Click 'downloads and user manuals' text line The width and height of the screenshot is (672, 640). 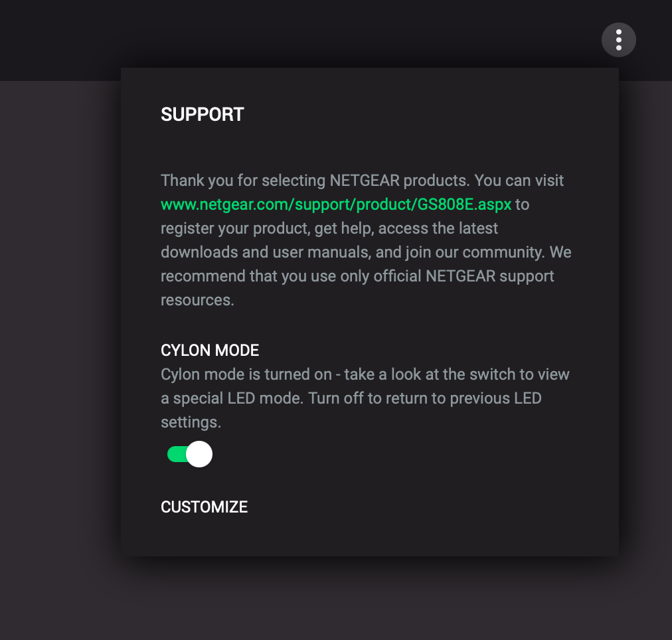[366, 252]
